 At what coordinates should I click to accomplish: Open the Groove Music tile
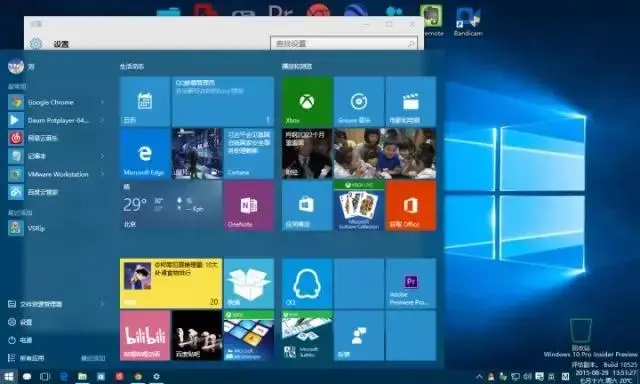point(359,101)
